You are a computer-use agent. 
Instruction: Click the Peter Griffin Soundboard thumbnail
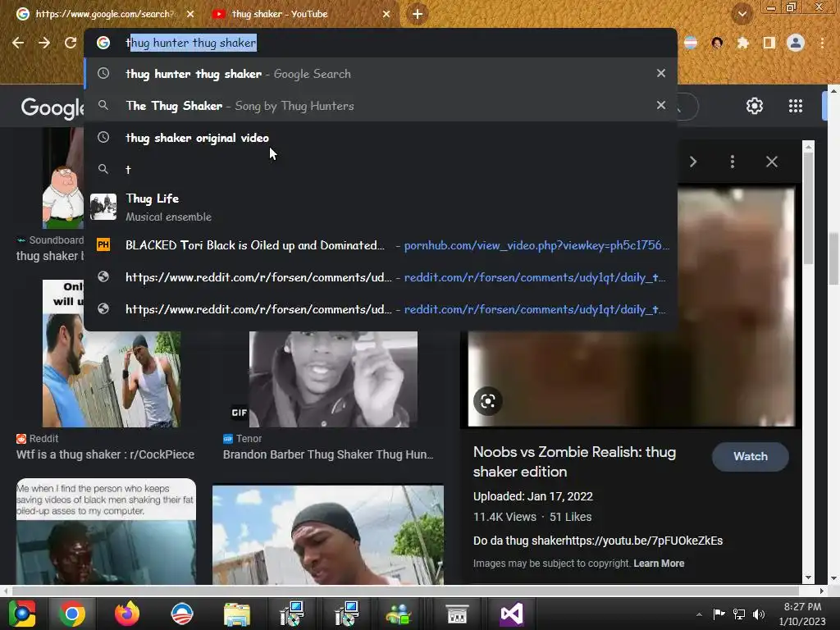tap(62, 178)
